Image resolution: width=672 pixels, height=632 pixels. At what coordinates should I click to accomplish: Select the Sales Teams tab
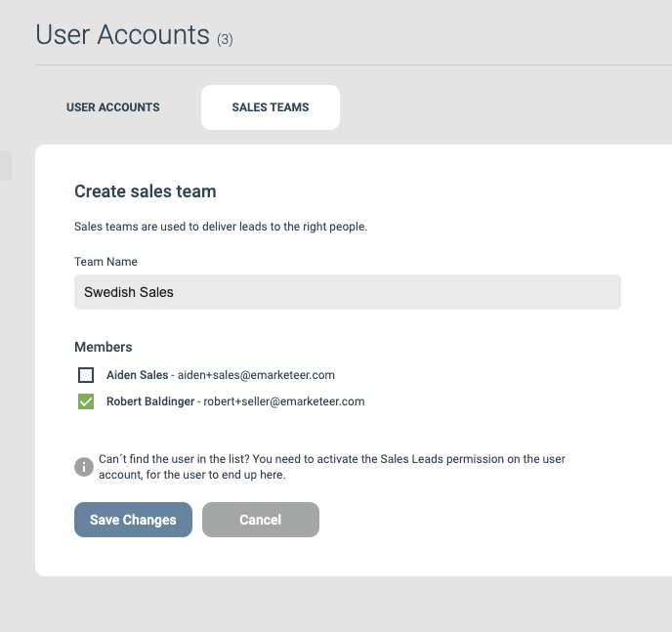(x=271, y=107)
